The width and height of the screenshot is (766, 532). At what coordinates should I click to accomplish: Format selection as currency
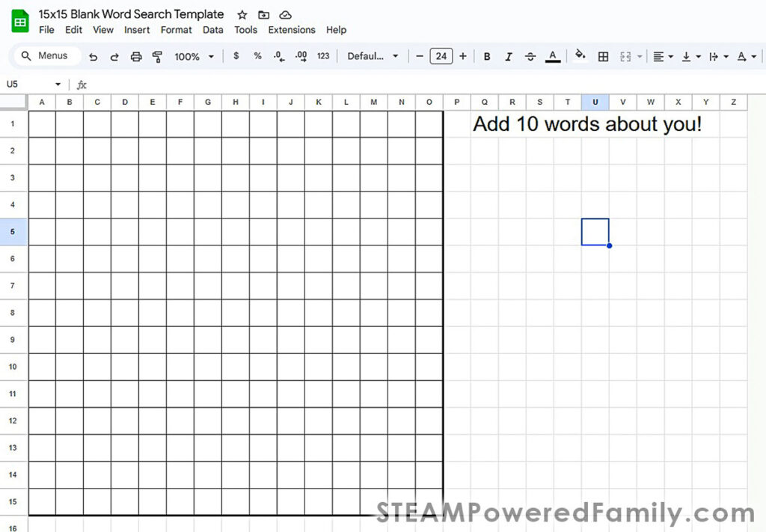click(x=236, y=56)
